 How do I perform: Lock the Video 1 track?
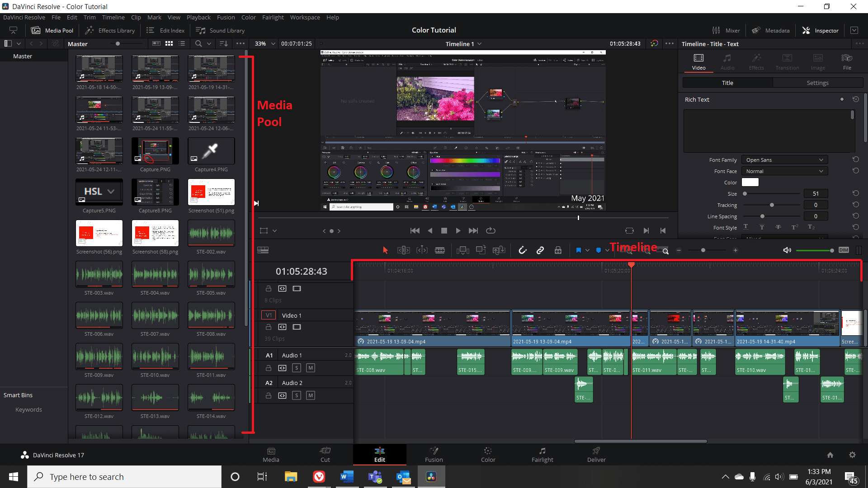tap(269, 327)
